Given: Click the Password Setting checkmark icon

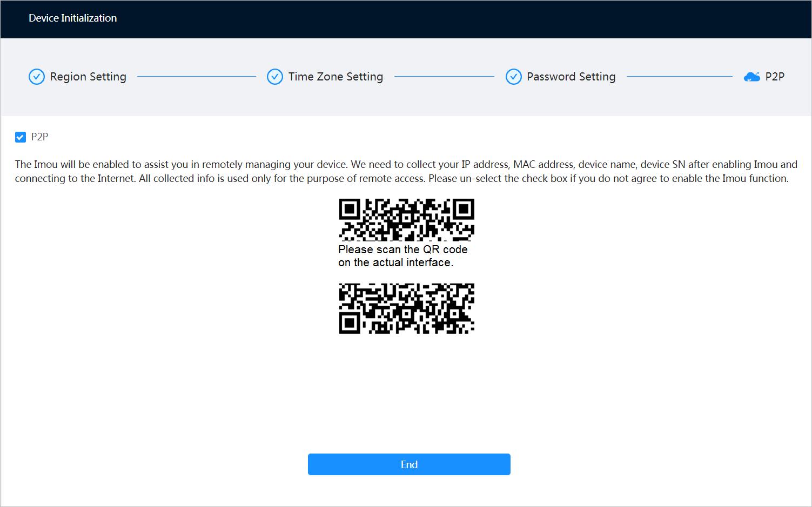Looking at the screenshot, I should pos(513,77).
